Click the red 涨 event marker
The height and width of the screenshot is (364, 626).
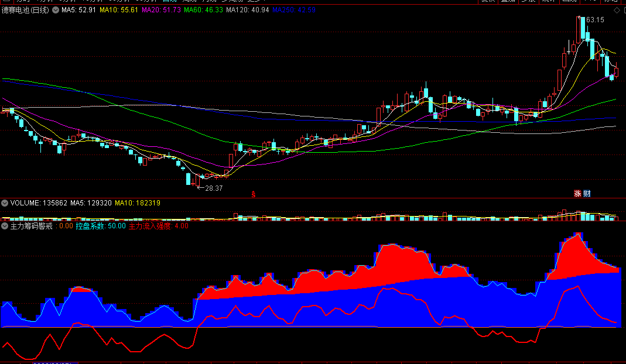[x=577, y=194]
